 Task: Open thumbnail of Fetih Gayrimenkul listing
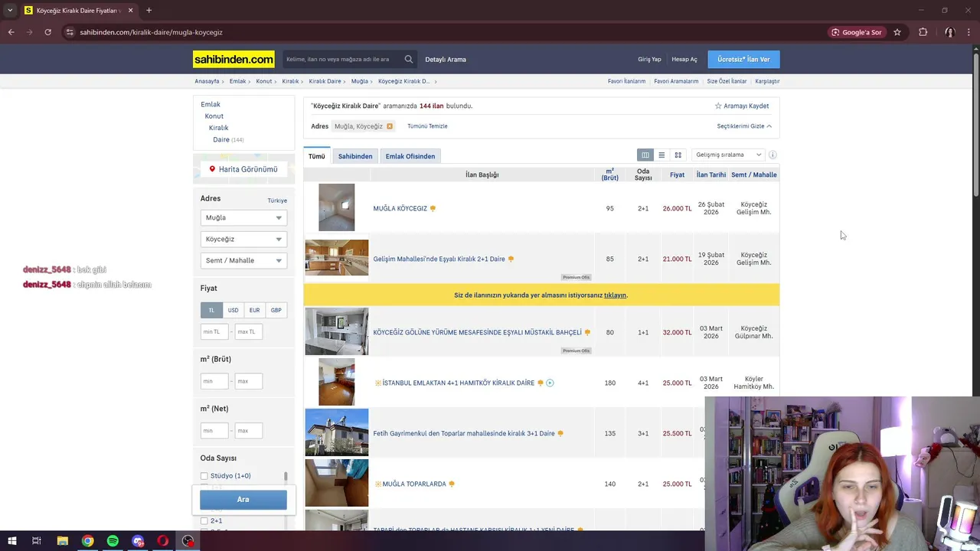(337, 432)
